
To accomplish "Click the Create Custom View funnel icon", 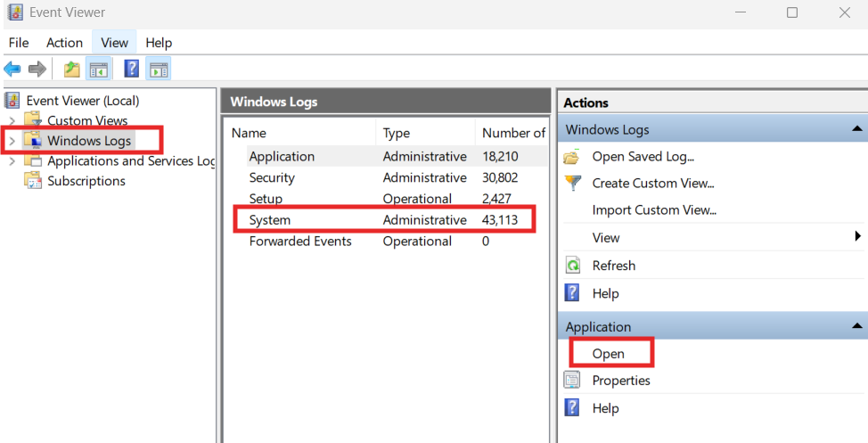I will coord(572,184).
